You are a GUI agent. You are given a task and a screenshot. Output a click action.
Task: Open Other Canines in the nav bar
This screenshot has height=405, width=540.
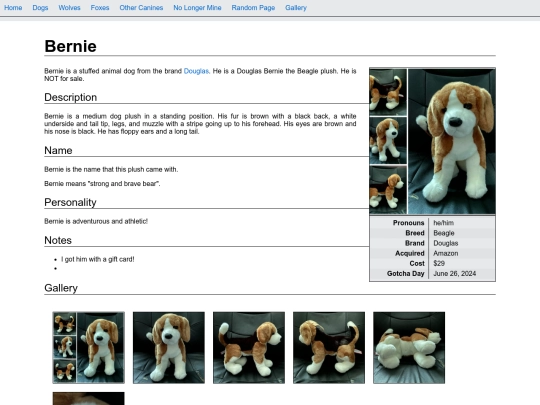[x=141, y=8]
